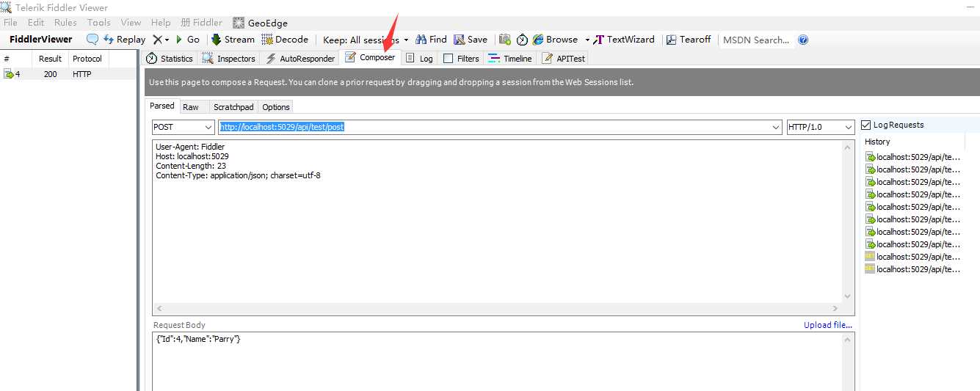Click headers box scroll up arrow

[849, 146]
